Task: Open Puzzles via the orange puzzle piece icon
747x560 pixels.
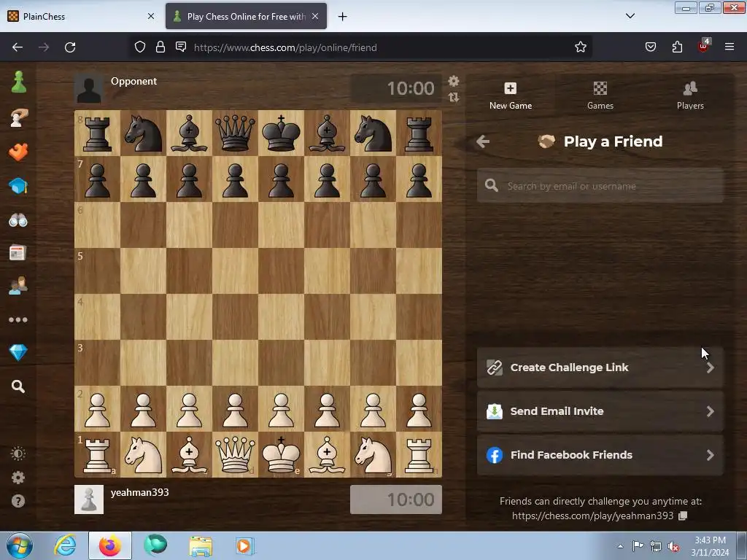Action: [x=18, y=152]
